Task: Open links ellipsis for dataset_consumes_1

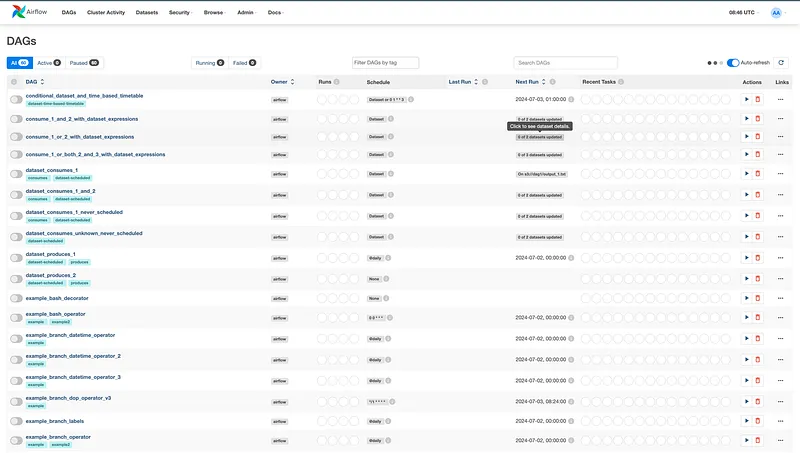Action: [781, 174]
